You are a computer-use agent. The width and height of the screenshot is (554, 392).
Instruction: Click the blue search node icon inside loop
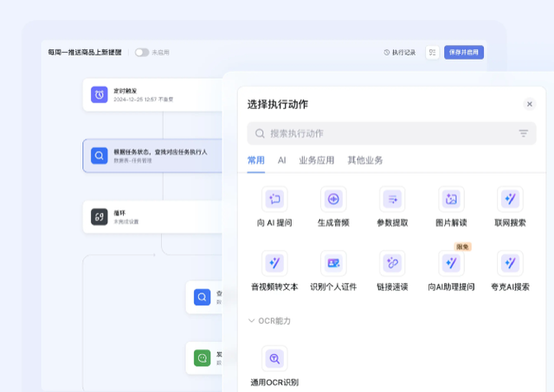(202, 297)
